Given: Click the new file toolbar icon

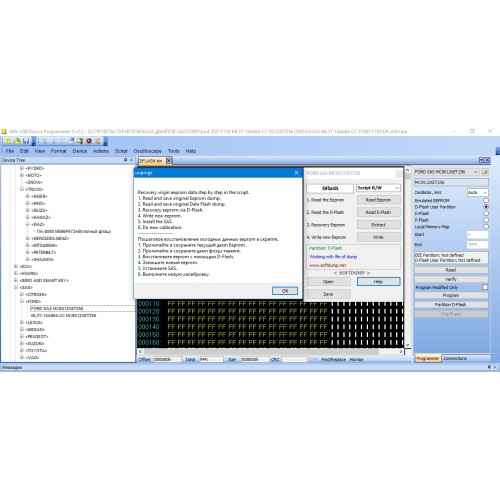Looking at the screenshot, I should [8, 141].
